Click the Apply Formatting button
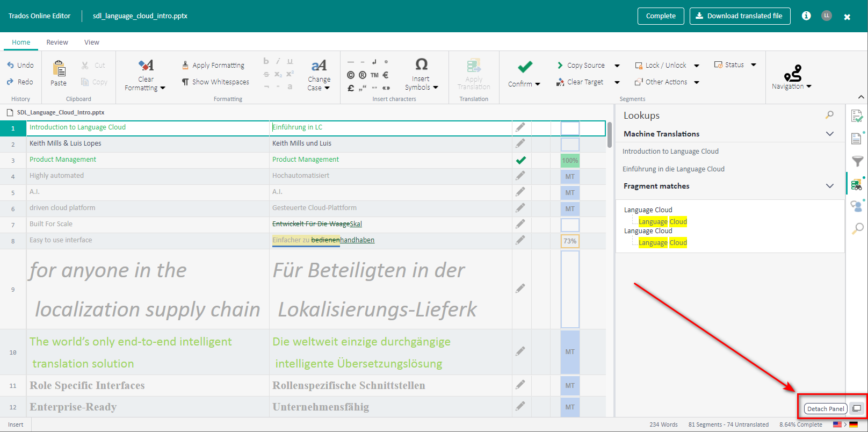The image size is (868, 432). (x=213, y=65)
